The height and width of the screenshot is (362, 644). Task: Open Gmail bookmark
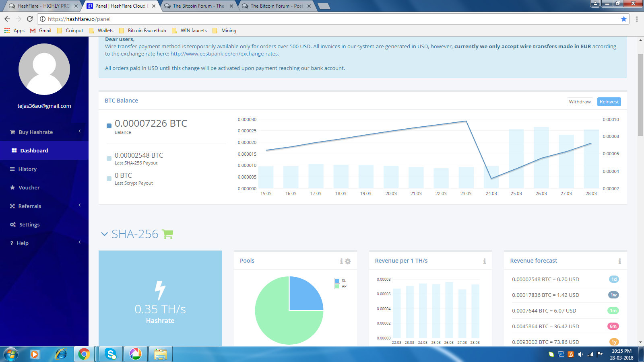click(41, 31)
